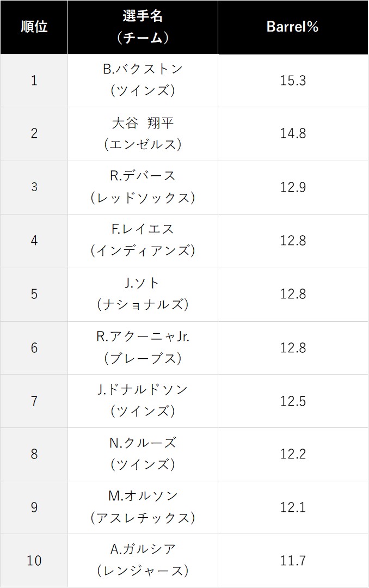The width and height of the screenshot is (369, 588).
Task: Click the 順位 column header
Action: click(34, 27)
